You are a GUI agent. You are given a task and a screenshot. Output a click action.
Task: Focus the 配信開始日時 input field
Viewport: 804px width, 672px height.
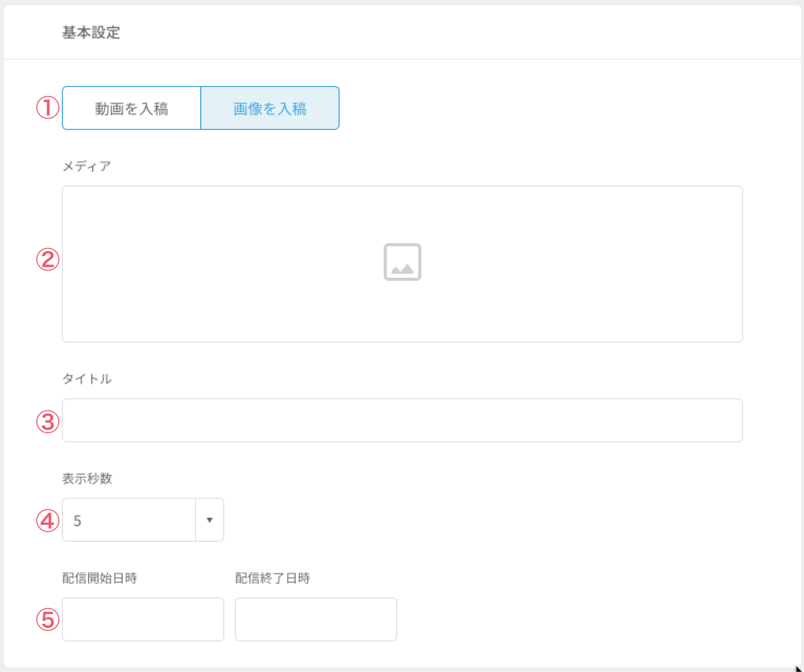[143, 619]
